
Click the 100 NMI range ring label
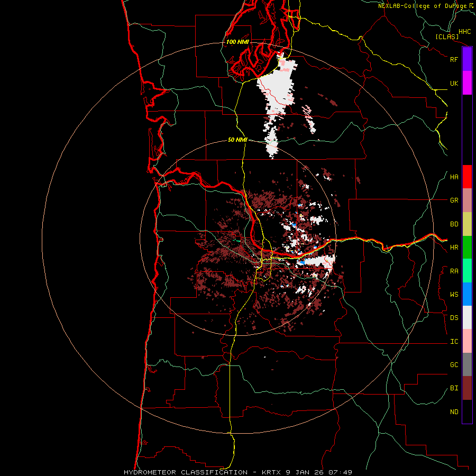click(237, 42)
